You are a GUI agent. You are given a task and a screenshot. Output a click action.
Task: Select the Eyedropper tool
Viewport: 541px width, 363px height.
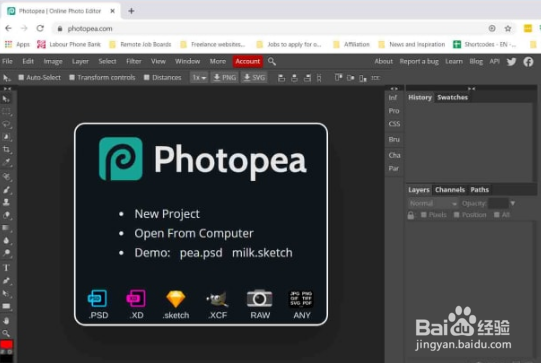click(6, 162)
